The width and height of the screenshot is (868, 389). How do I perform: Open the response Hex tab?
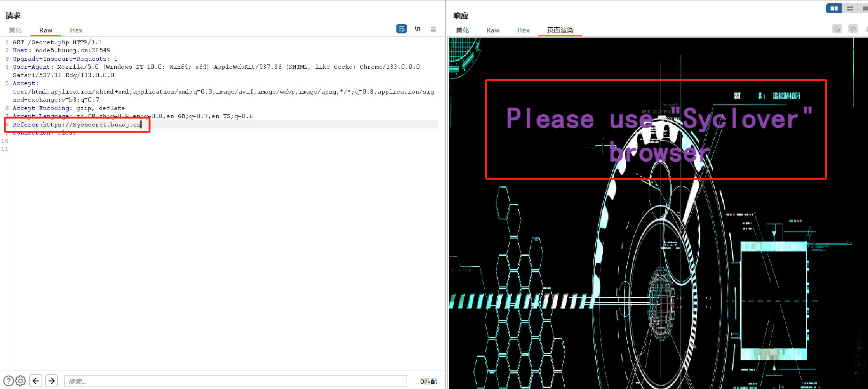click(523, 30)
